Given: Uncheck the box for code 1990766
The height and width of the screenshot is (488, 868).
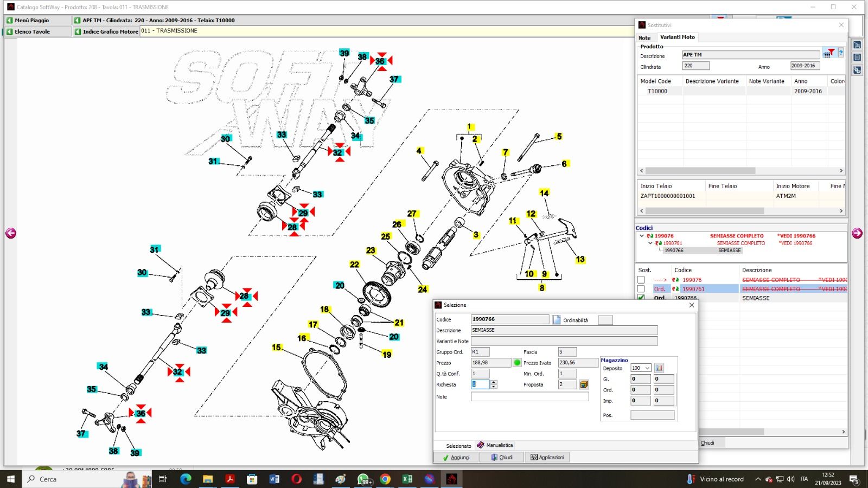Looking at the screenshot, I should (641, 298).
